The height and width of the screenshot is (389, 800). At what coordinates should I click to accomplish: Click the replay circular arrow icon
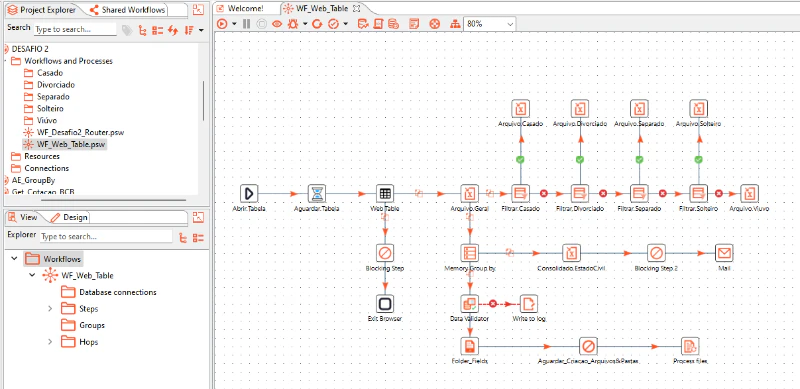tap(317, 23)
